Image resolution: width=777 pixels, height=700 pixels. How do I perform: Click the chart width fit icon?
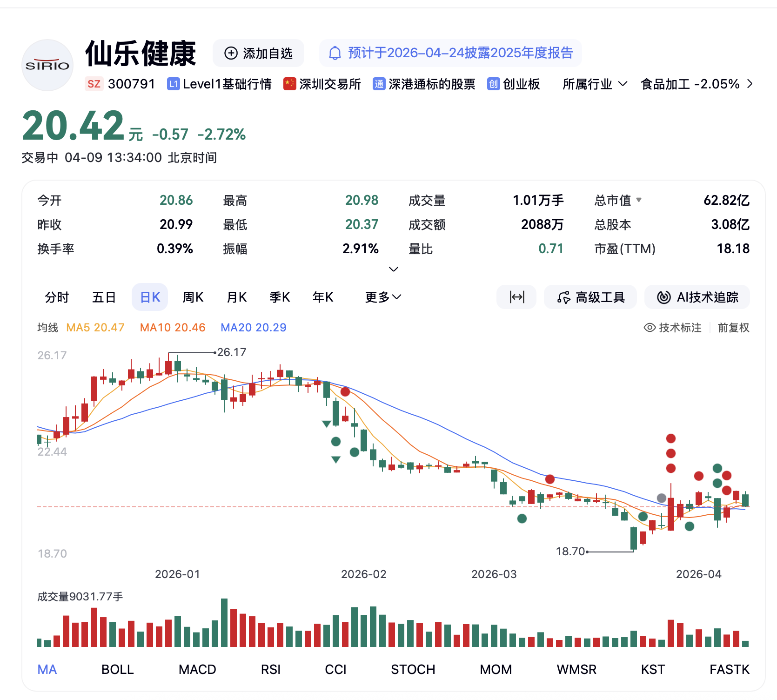516,297
